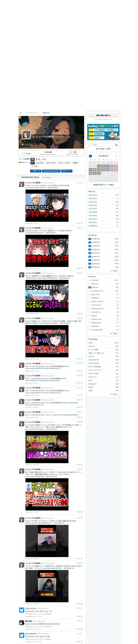This screenshot has width=138, height=644.
Task: Click the 2024年06月 archive list icon
Action: [x=90, y=242]
